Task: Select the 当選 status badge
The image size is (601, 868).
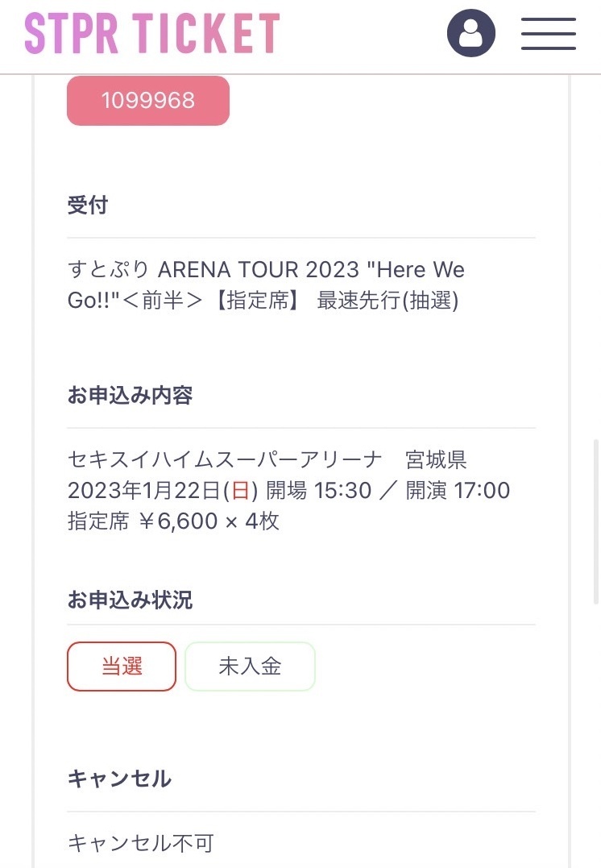Action: [x=122, y=667]
